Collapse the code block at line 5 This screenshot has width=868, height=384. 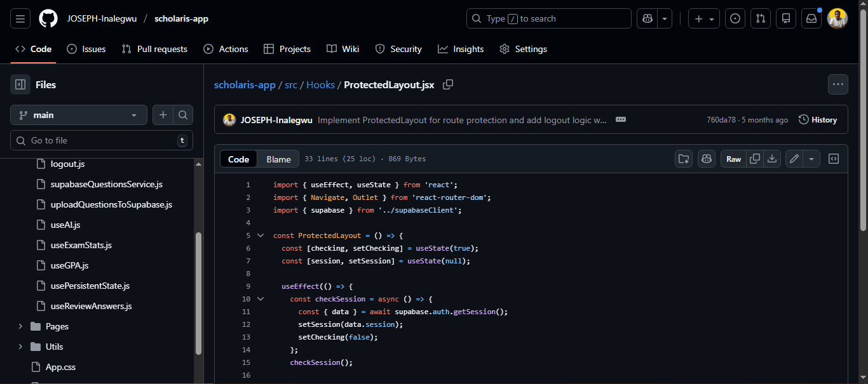261,235
